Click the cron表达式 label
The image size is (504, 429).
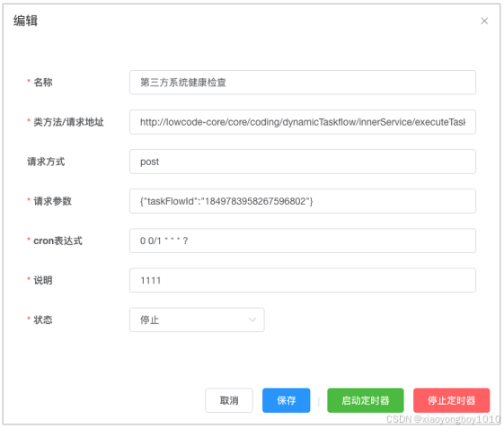(57, 241)
